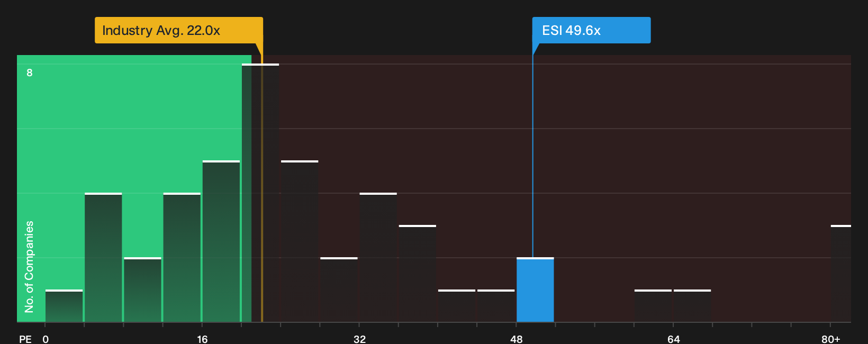This screenshot has height=344, width=868.
Task: Click the Industry Avg. 22.0x label
Action: pyautogui.click(x=179, y=30)
